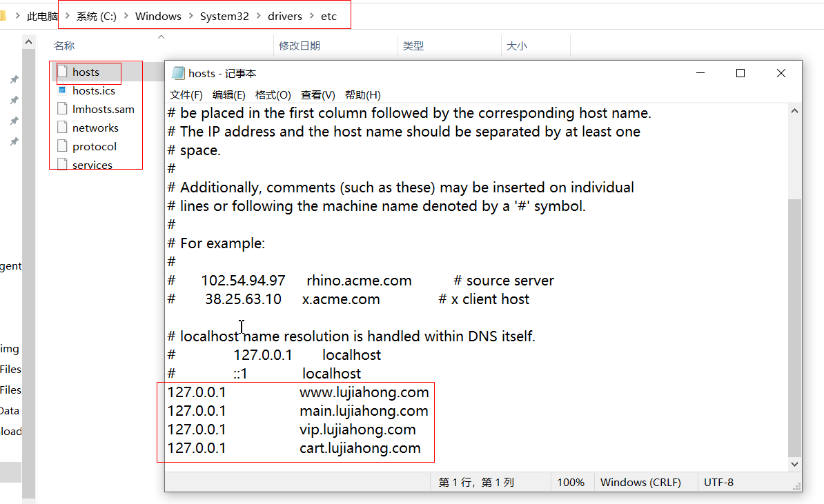This screenshot has height=504, width=824.
Task: Sort files by 修改日期 column header
Action: 300,46
